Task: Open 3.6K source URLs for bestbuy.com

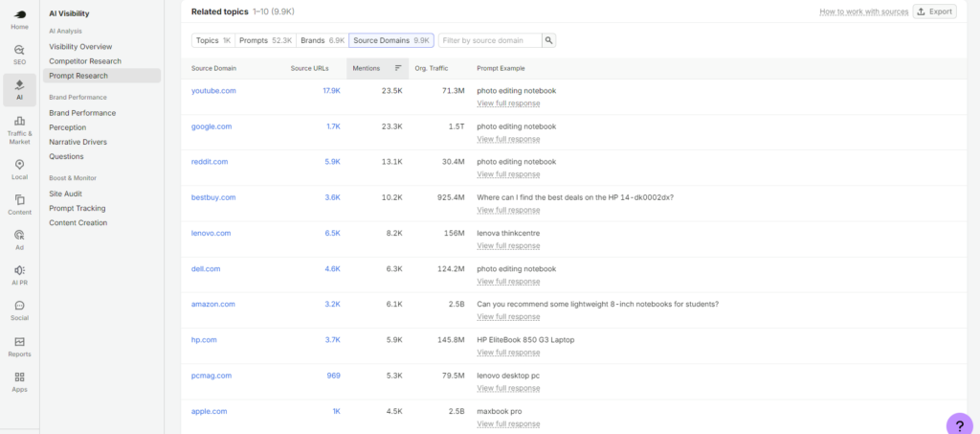Action: click(x=332, y=197)
